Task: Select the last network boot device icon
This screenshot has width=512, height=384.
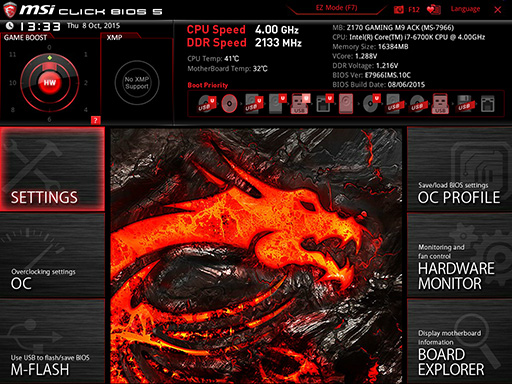Action: (x=487, y=104)
